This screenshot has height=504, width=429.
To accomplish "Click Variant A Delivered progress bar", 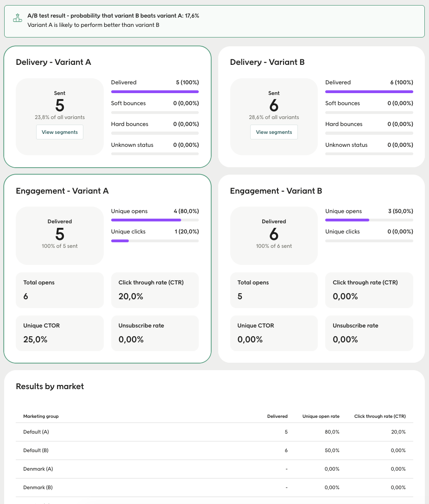I will click(155, 92).
